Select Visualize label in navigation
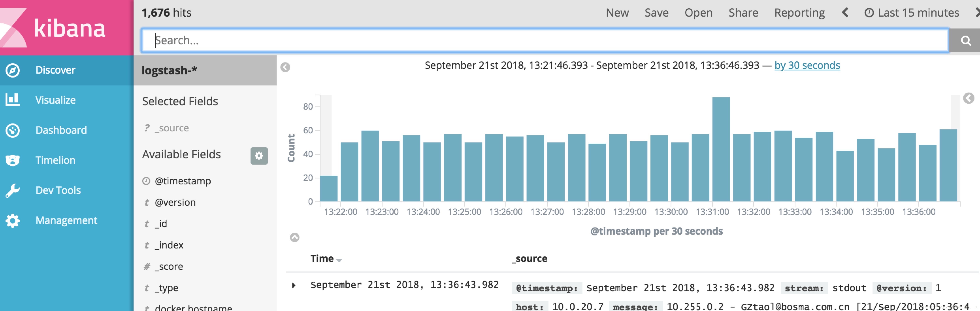The height and width of the screenshot is (311, 980). (x=56, y=100)
